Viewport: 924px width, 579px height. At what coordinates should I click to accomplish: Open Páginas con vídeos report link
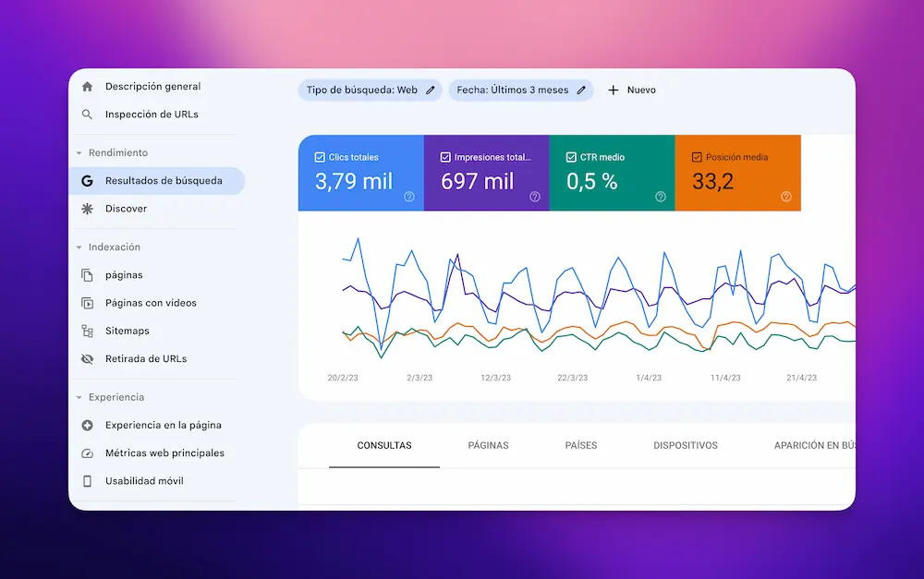point(151,303)
